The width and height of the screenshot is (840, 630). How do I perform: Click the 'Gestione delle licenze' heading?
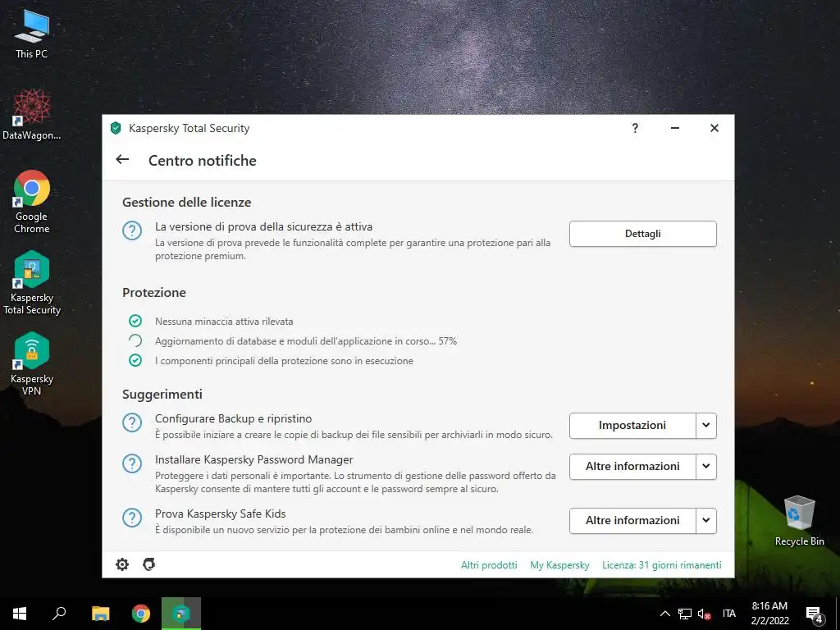point(186,202)
